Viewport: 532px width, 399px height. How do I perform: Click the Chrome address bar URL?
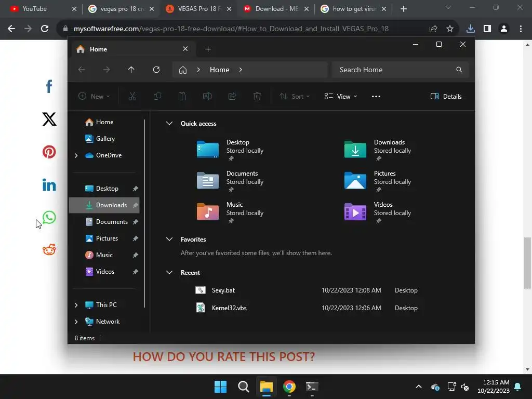(x=231, y=29)
